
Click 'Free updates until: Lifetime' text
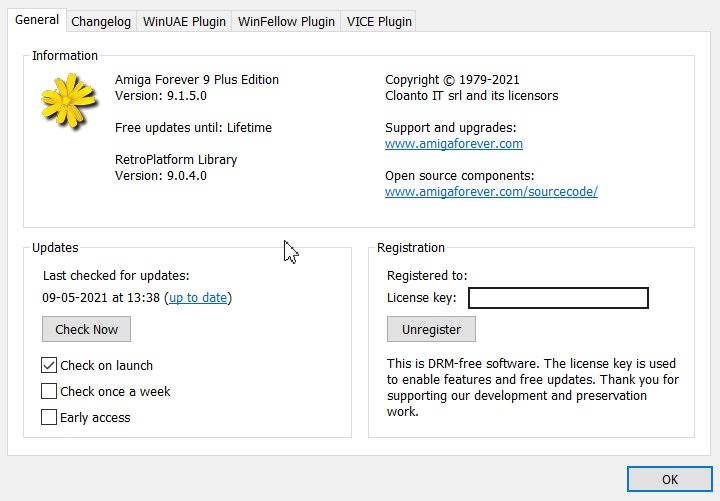coord(193,128)
